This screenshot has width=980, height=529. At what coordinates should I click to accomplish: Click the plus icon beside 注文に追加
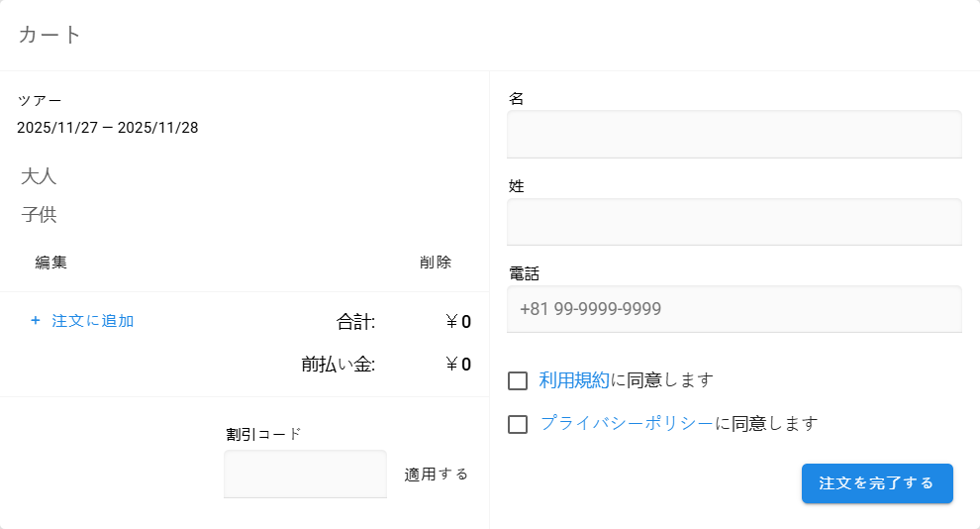pyautogui.click(x=36, y=321)
